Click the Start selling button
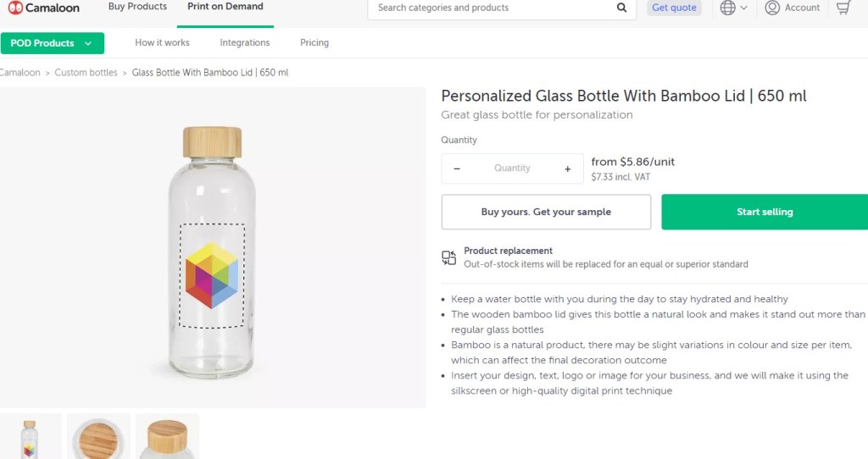This screenshot has width=868, height=459. tap(765, 212)
